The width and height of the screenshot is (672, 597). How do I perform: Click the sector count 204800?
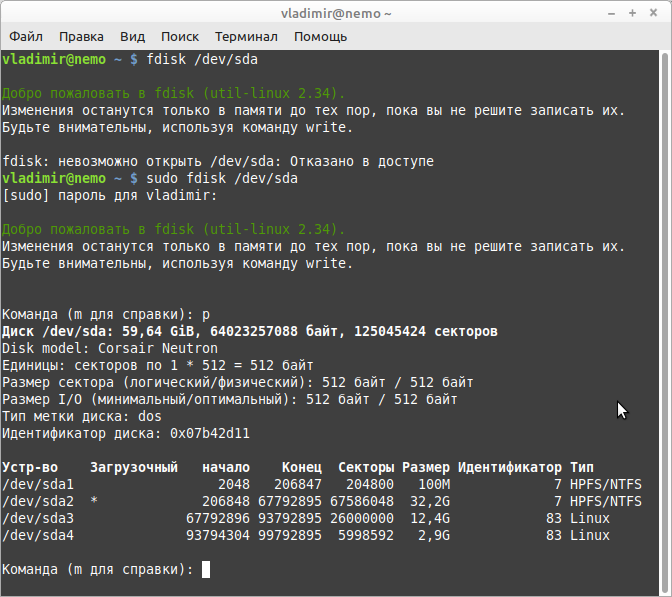click(x=370, y=484)
